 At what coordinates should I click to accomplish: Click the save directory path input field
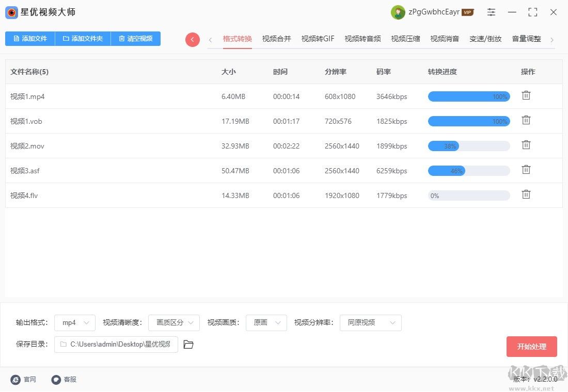[116, 344]
